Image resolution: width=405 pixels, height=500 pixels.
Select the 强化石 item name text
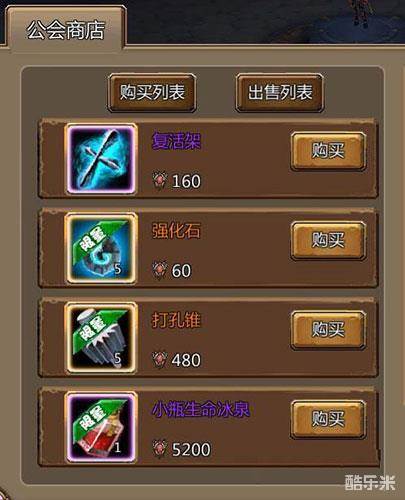coord(177,231)
